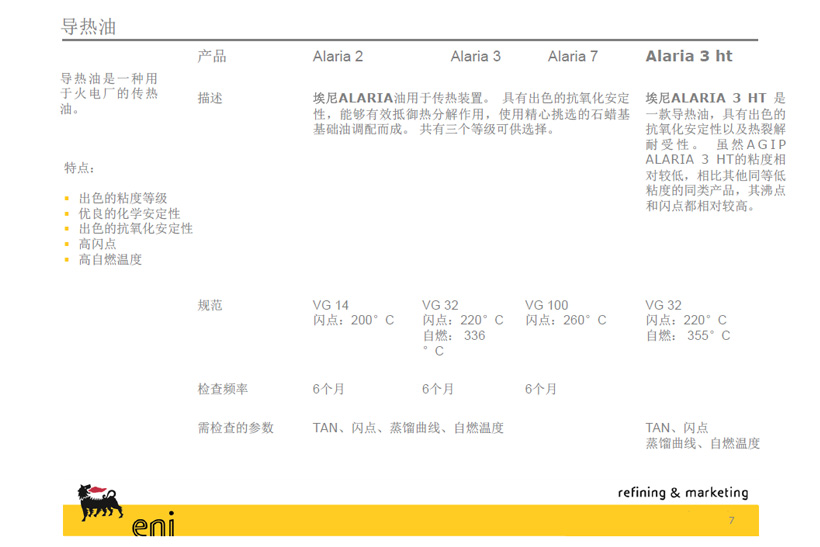The height and width of the screenshot is (547, 820).
Task: Select the slide title 导热油
Action: pos(89,27)
